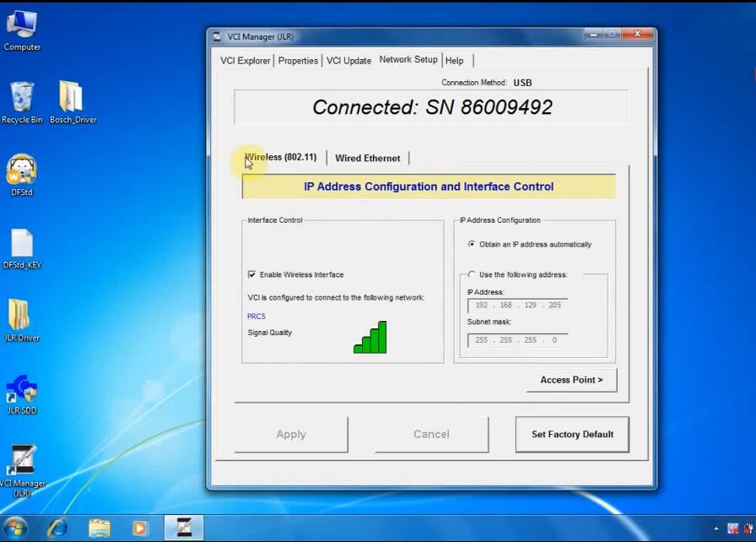Click the Apply button

(291, 435)
